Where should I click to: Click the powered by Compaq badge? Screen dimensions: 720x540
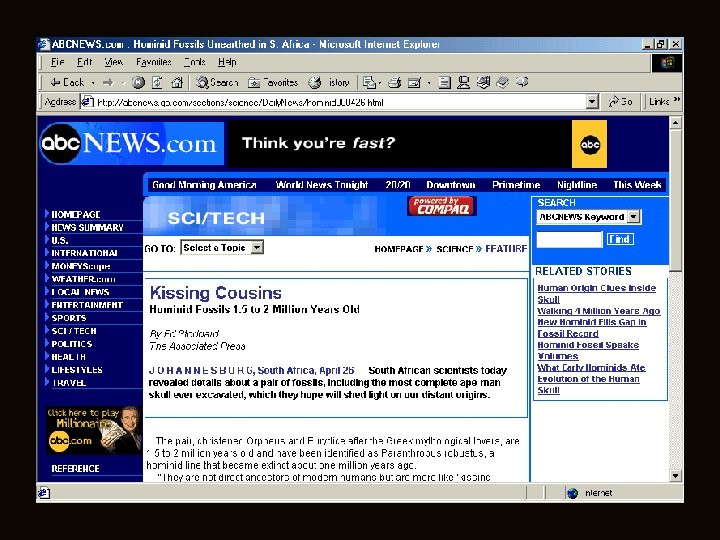point(442,206)
